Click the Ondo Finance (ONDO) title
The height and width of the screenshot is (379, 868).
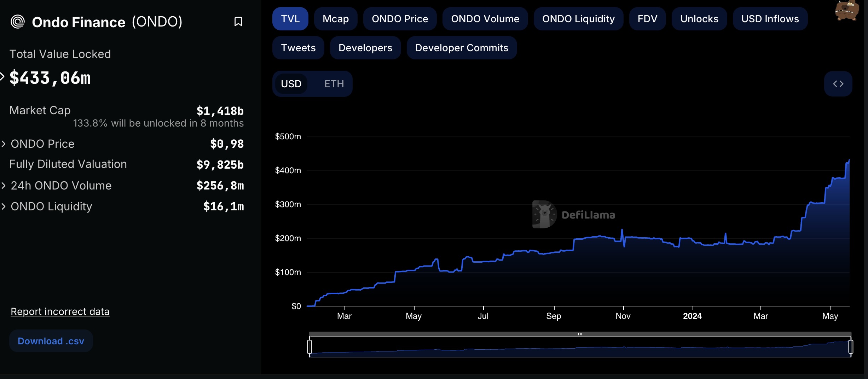tap(107, 22)
